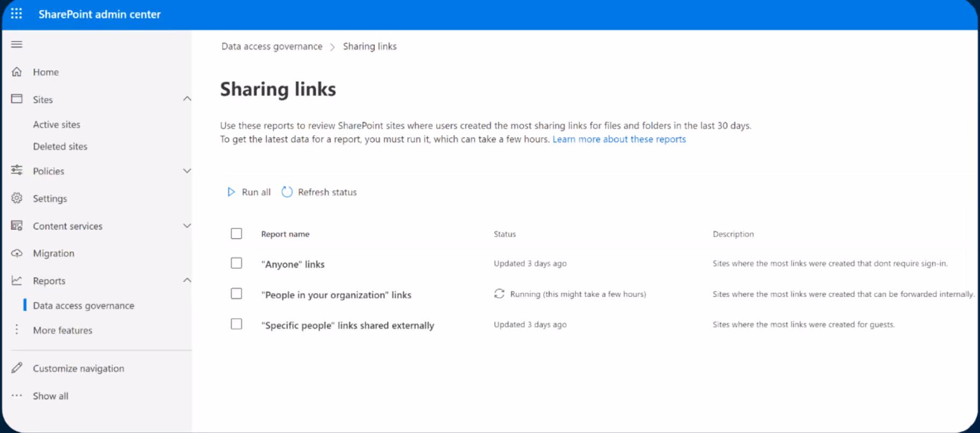Open the app launcher waffle icon

coord(17,14)
